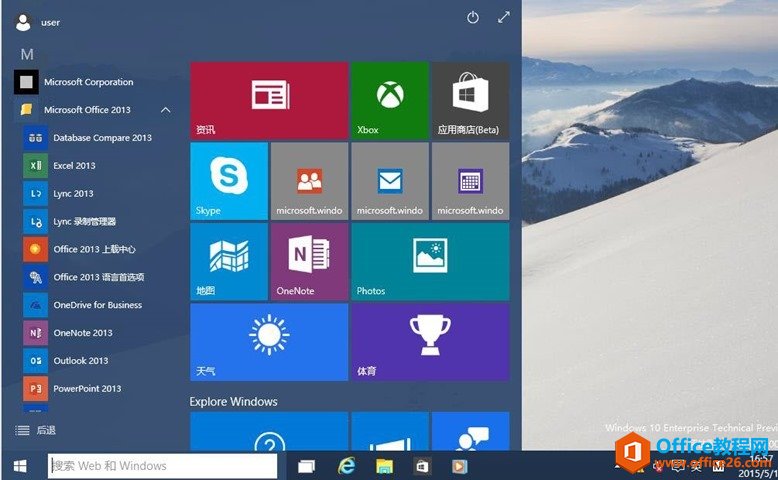Open the Xbox tile
Viewport: 778px width, 480px height.
[x=389, y=100]
